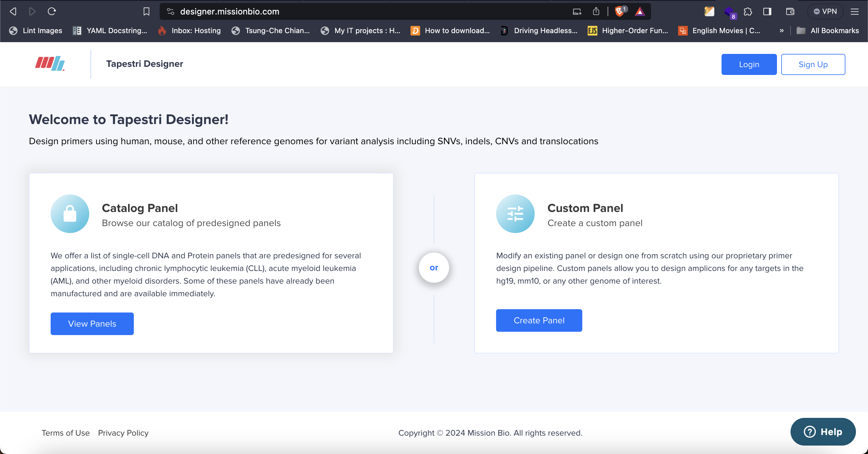868x454 pixels.
Task: Open the share icon in address bar
Action: pos(596,11)
